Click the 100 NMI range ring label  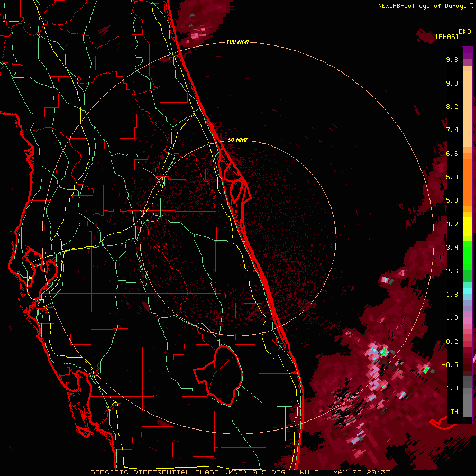[237, 42]
